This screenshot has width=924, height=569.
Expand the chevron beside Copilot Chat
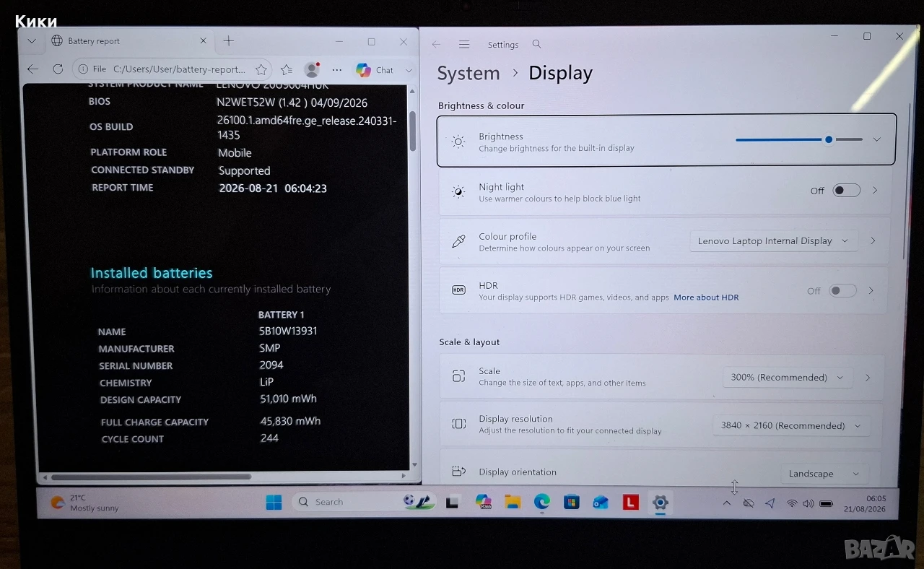[409, 70]
